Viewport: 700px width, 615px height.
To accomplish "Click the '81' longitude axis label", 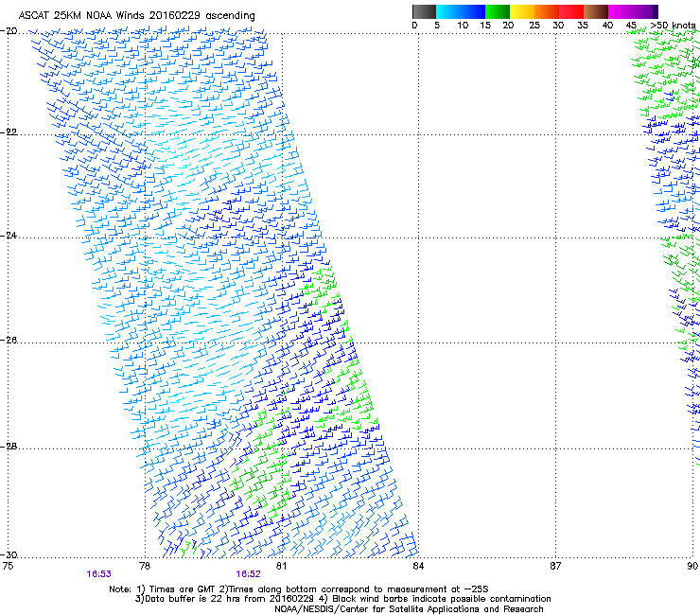I will [281, 566].
